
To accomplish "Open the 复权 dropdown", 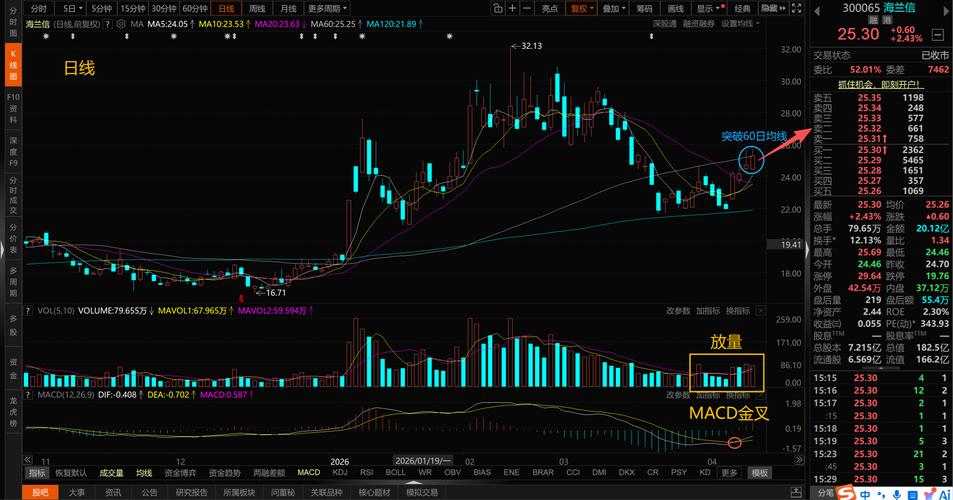I will (x=581, y=9).
